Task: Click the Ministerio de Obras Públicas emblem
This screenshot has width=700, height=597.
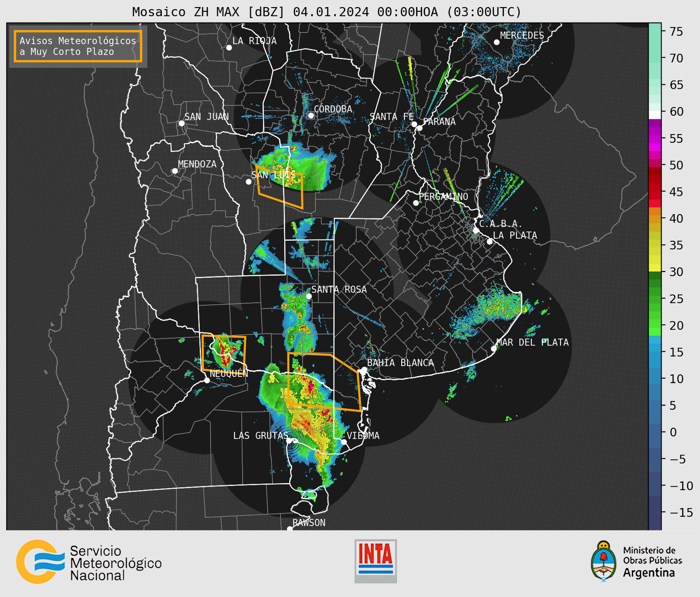Action: click(x=604, y=561)
